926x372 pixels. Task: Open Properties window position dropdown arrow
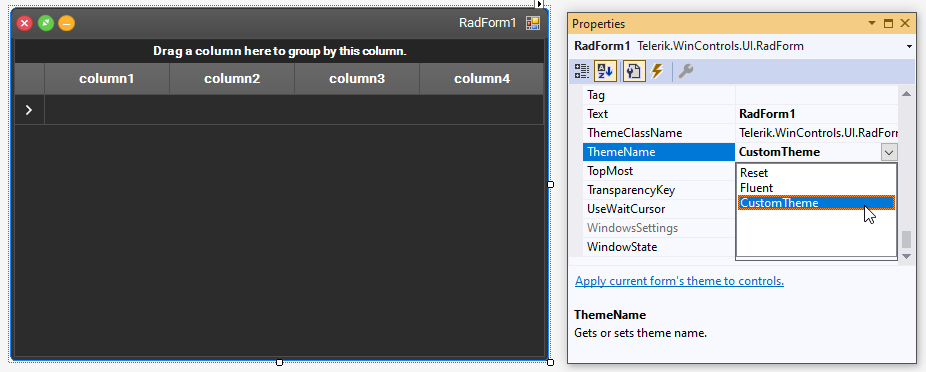pyautogui.click(x=872, y=24)
